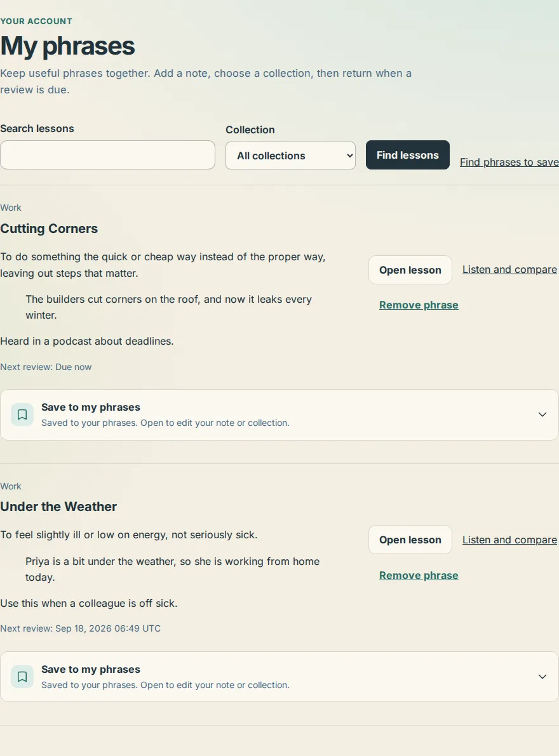Expand Save to my phrases chevron for Under the Weather
559x756 pixels.
(542, 677)
